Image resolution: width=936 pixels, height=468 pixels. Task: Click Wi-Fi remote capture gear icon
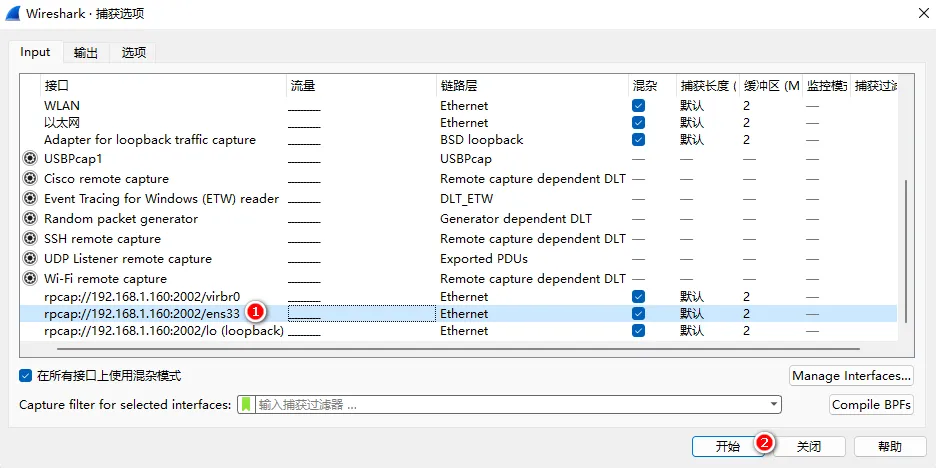29,278
